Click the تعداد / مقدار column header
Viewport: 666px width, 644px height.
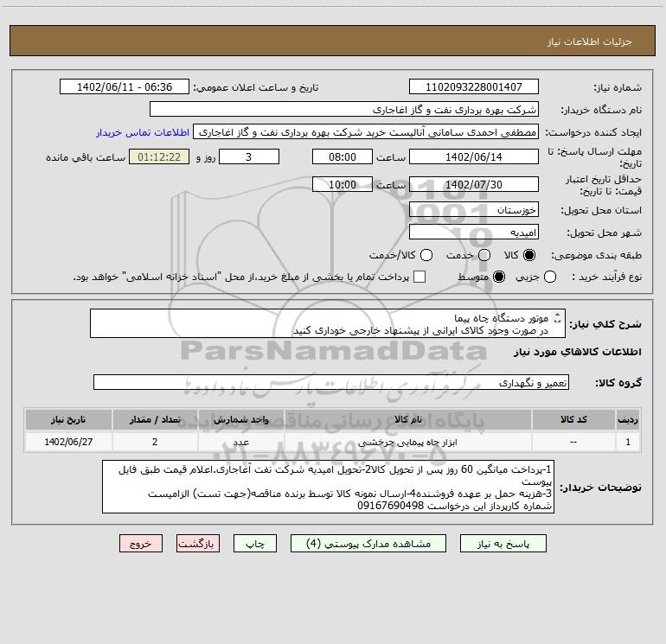coord(155,419)
